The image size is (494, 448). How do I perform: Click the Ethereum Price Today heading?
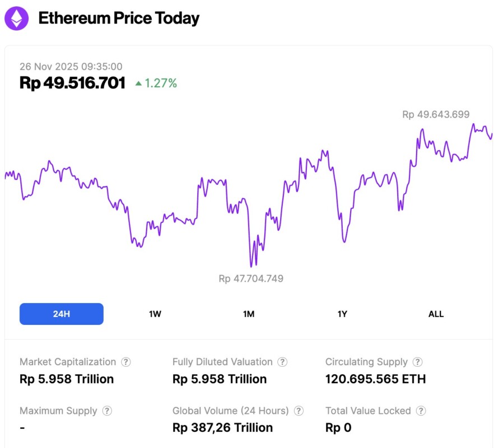tap(119, 18)
